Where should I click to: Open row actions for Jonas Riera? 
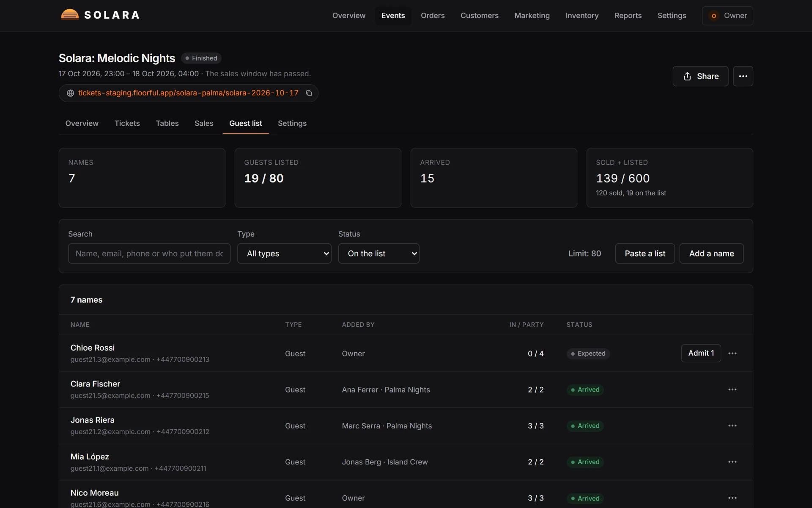pos(732,425)
